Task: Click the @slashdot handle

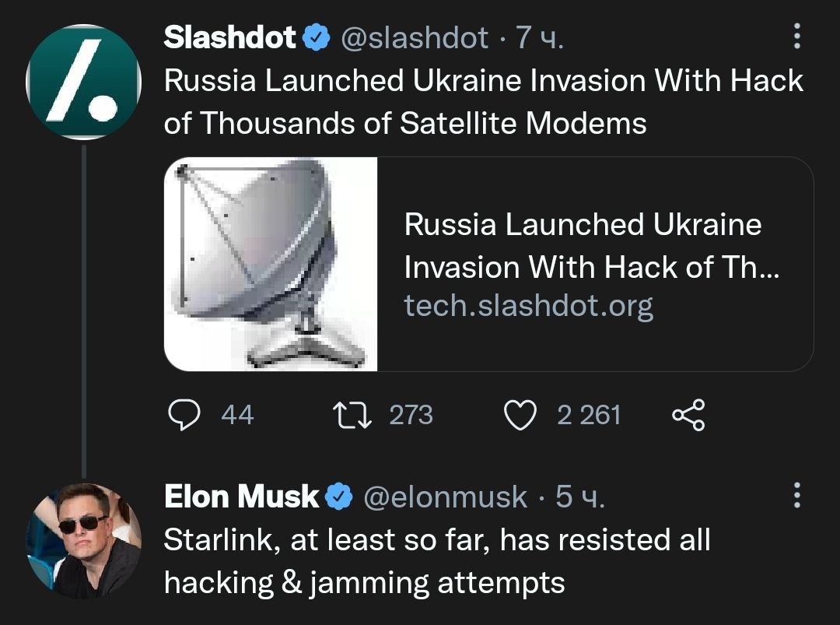Action: pos(415,37)
